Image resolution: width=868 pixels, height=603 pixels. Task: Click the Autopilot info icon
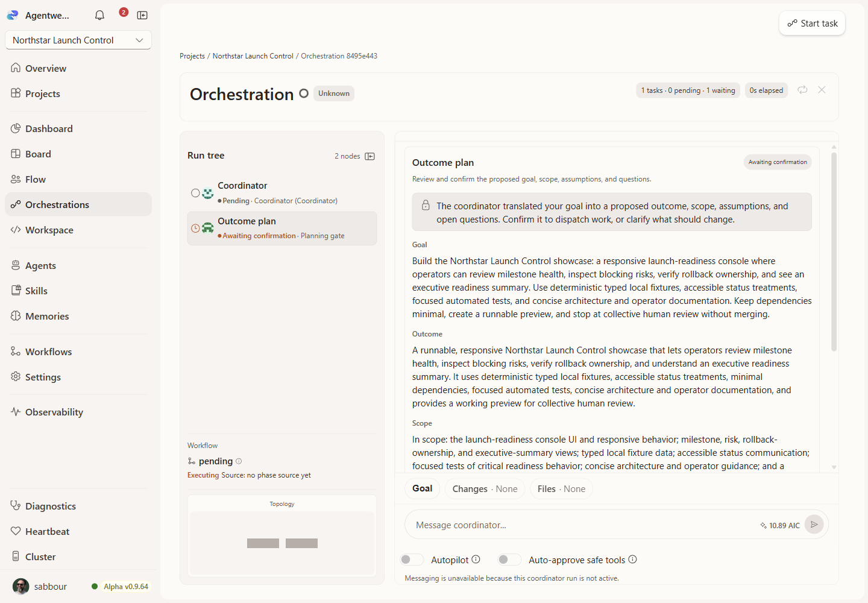(476, 559)
